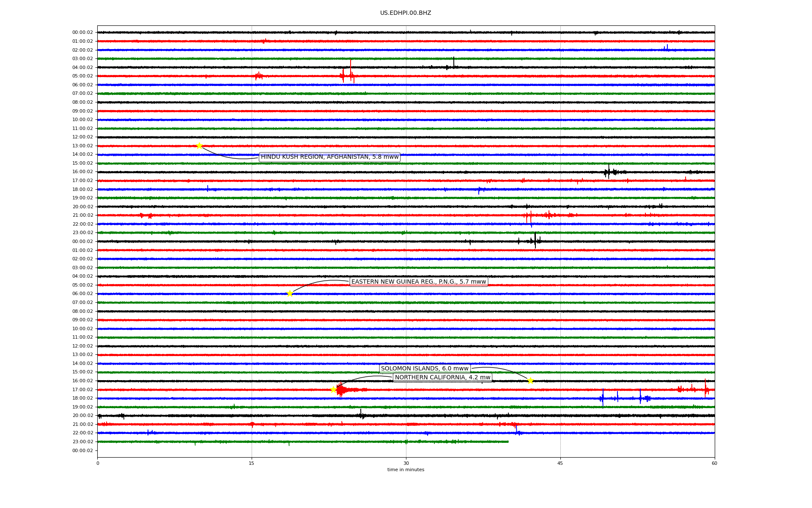Click the 45 minute x-axis tick label
812x508 pixels.
point(560,463)
